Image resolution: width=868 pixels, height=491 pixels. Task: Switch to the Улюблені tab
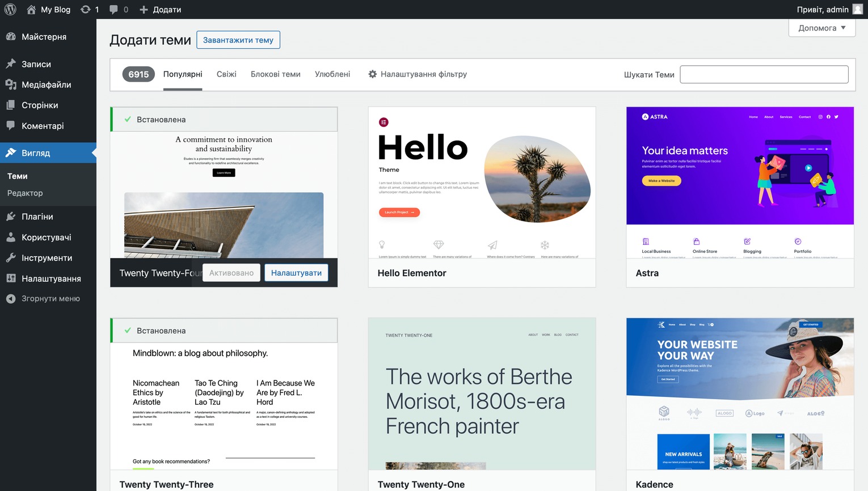(332, 74)
